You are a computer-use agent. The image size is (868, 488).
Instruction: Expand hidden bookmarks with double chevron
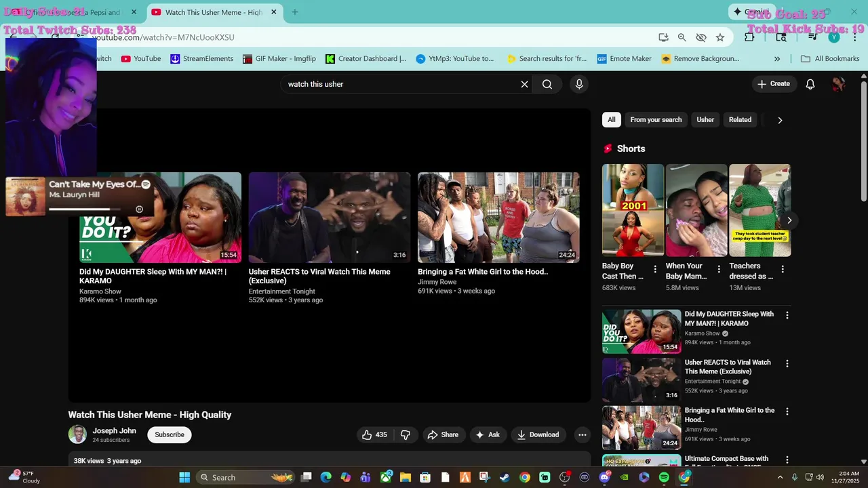tap(777, 59)
